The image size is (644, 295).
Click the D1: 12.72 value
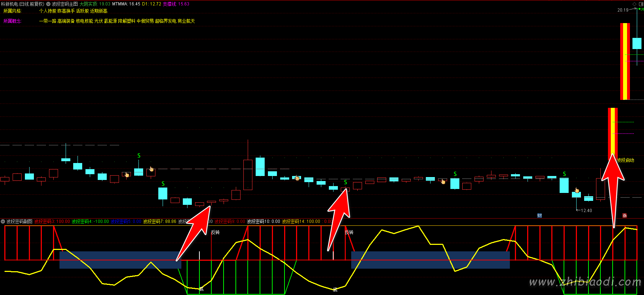tap(151, 4)
